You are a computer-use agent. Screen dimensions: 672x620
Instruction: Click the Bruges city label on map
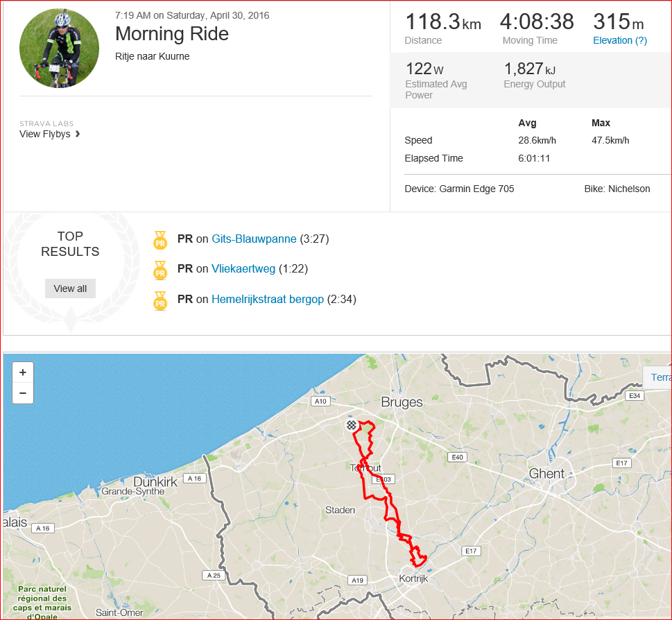402,403
